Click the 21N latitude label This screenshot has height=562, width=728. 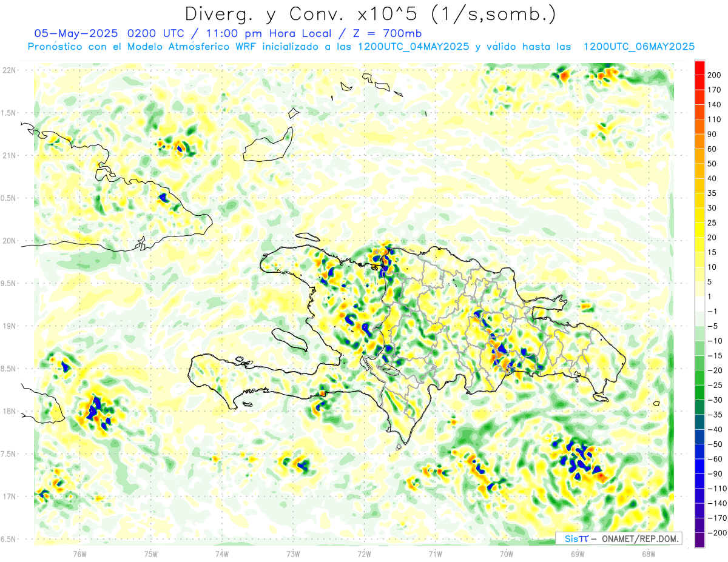point(9,155)
